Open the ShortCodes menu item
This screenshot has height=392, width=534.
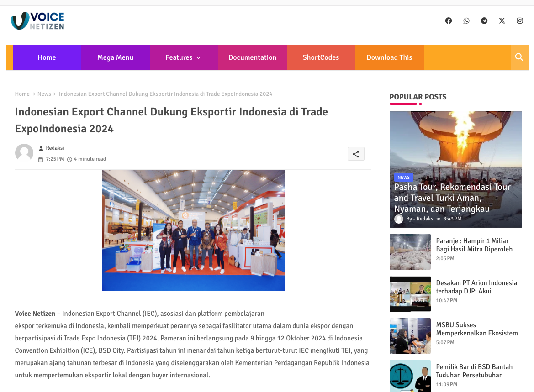coord(321,57)
